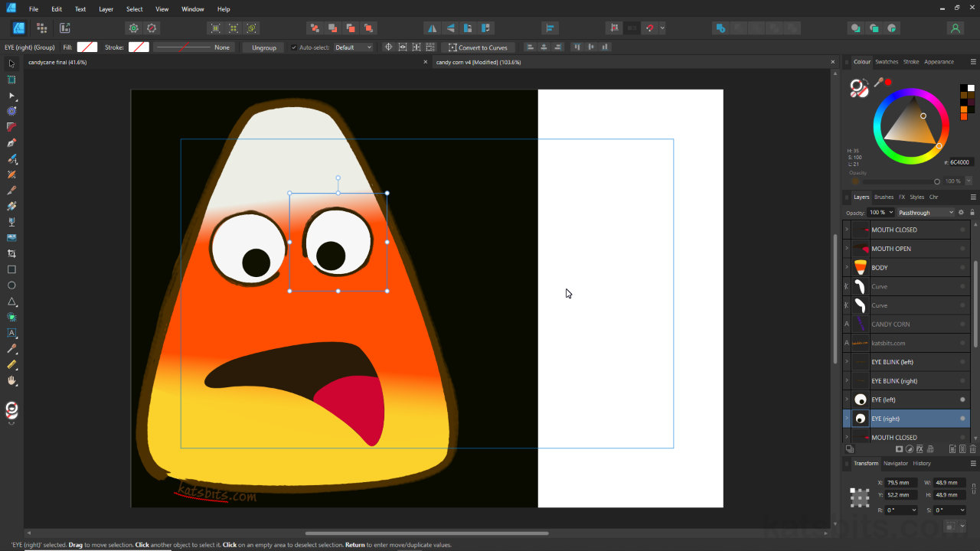Switch to Export persona
The width and height of the screenshot is (980, 551).
coord(64,28)
